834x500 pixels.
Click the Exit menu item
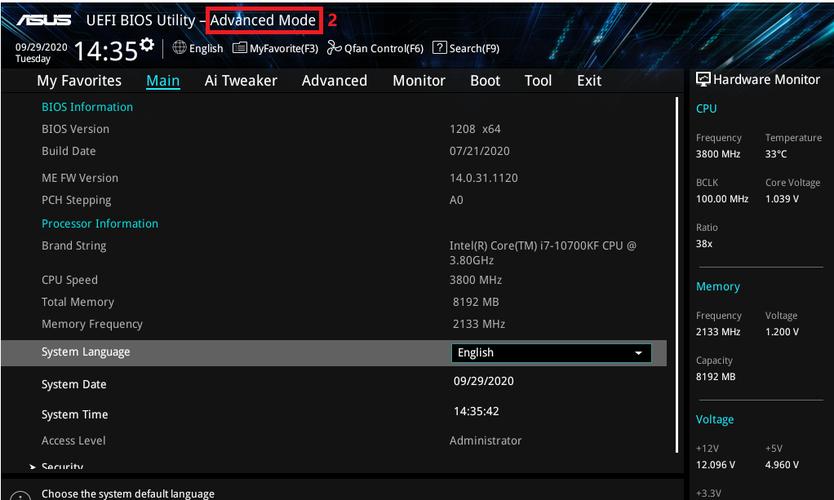pos(589,81)
